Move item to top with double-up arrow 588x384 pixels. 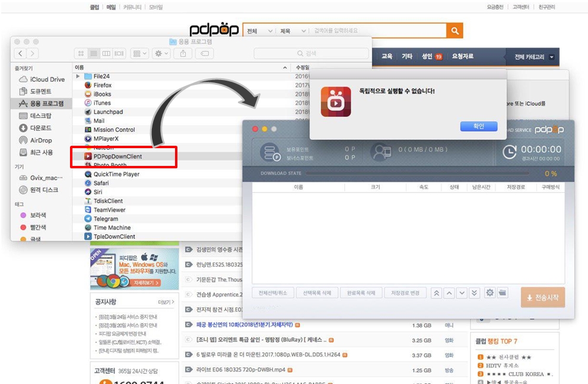[437, 293]
